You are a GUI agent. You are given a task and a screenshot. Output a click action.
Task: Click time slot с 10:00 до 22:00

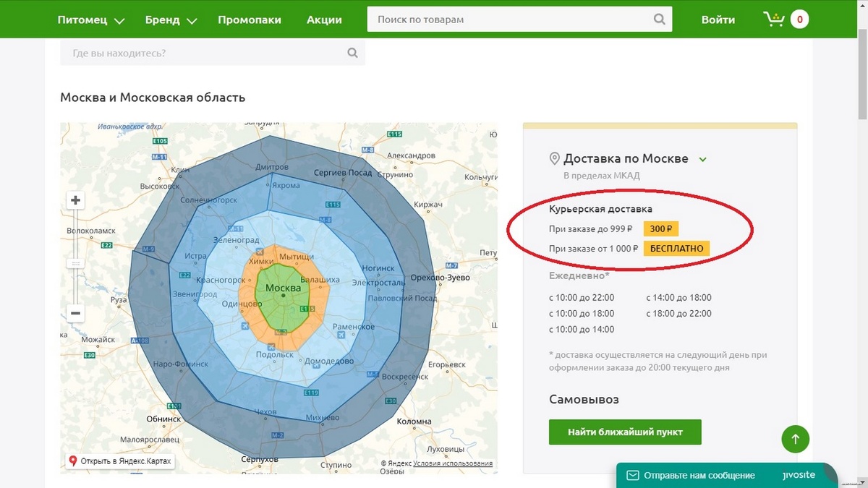582,297
